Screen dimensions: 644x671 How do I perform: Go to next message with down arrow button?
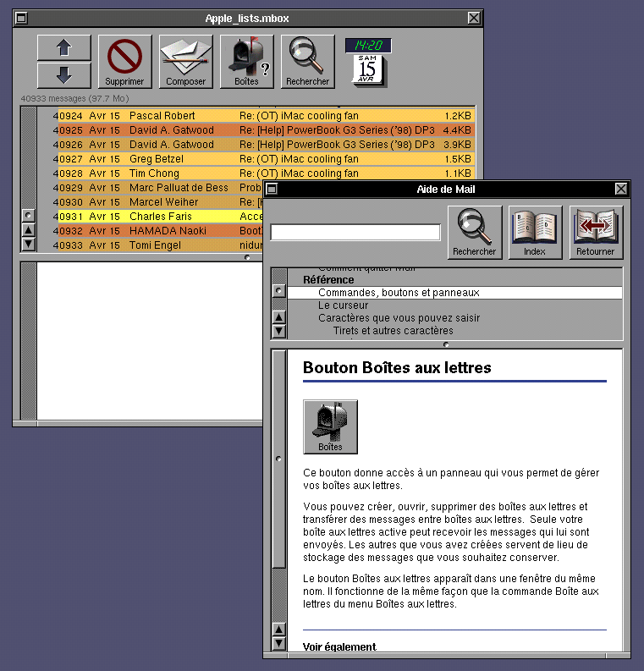point(64,75)
